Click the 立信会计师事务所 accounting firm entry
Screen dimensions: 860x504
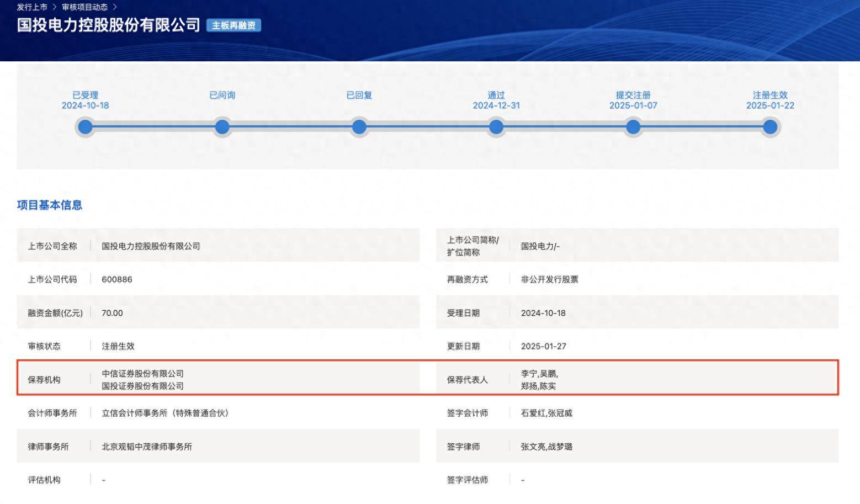165,413
